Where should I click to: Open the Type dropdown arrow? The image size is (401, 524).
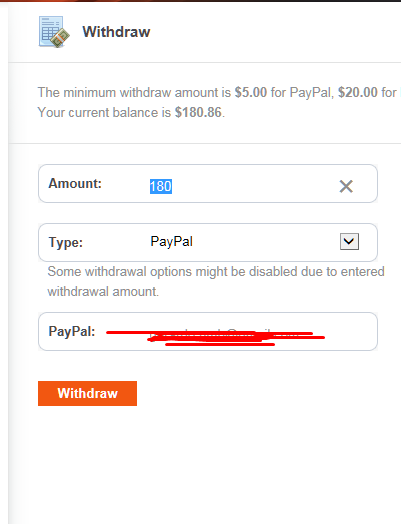[349, 241]
